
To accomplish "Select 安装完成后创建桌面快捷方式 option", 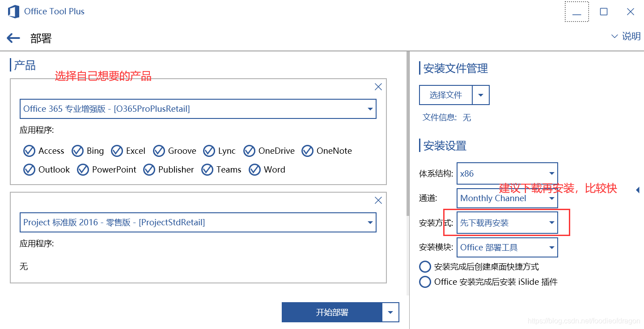I will pyautogui.click(x=425, y=266).
